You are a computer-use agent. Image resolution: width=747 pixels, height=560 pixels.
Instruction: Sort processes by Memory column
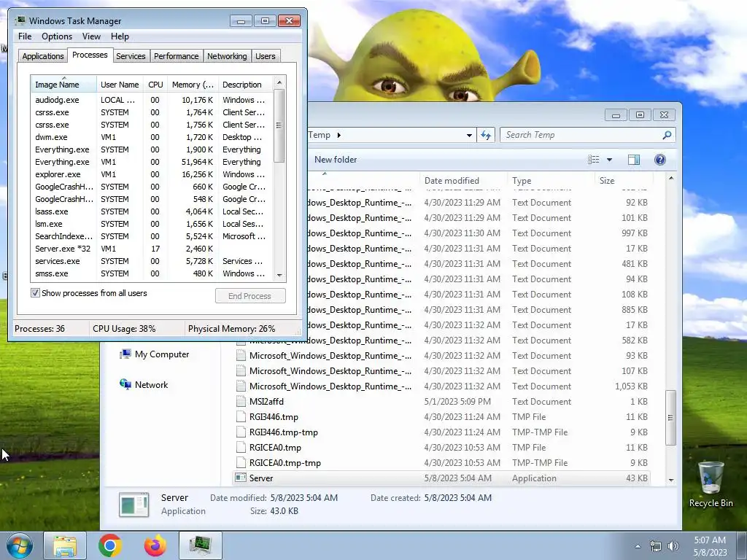click(x=193, y=85)
